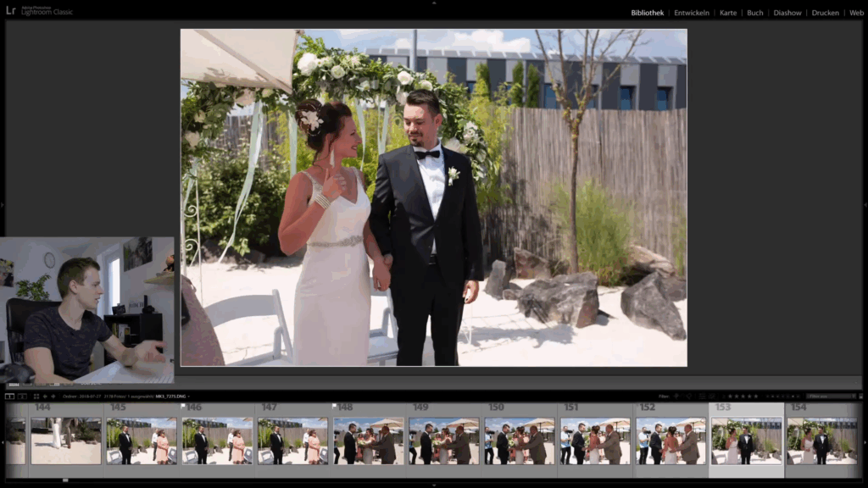Open the Entwickeln module
868x488 pixels.
coord(692,13)
